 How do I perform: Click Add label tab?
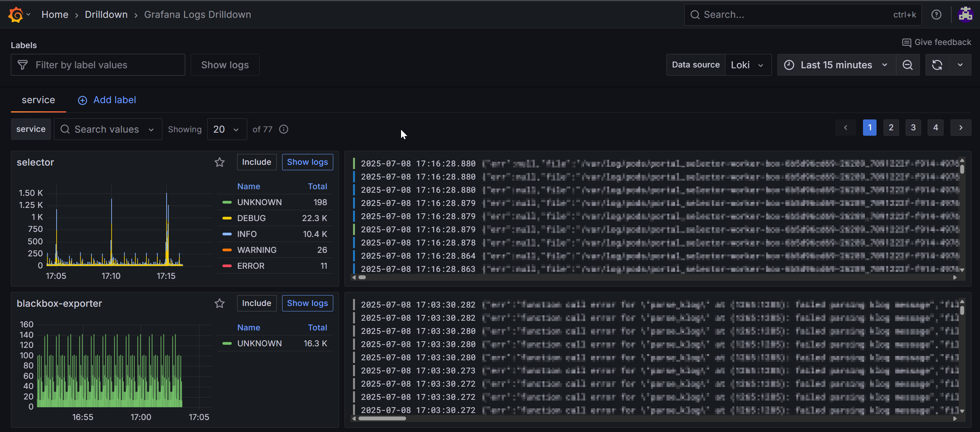[x=107, y=100]
